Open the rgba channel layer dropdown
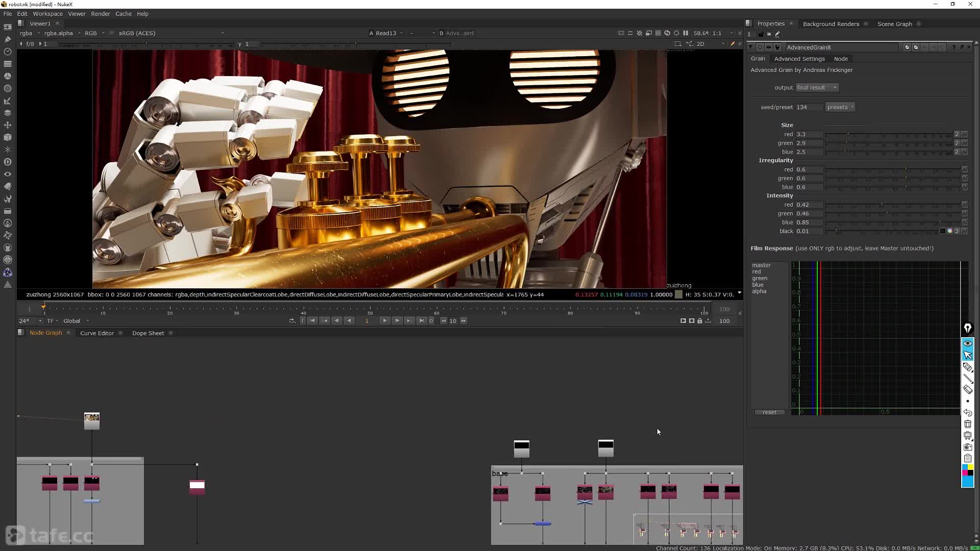The width and height of the screenshot is (980, 551). (x=30, y=33)
